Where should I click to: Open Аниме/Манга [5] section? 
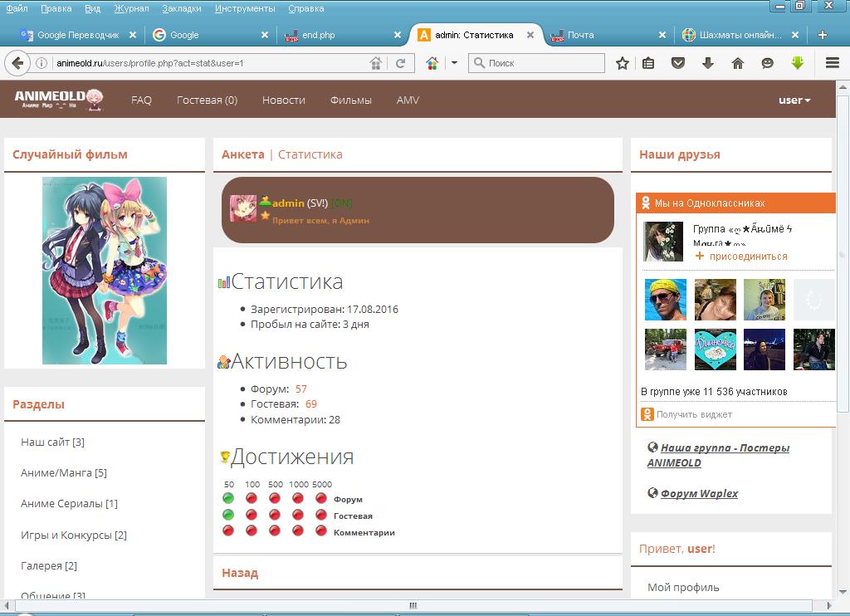pos(63,473)
